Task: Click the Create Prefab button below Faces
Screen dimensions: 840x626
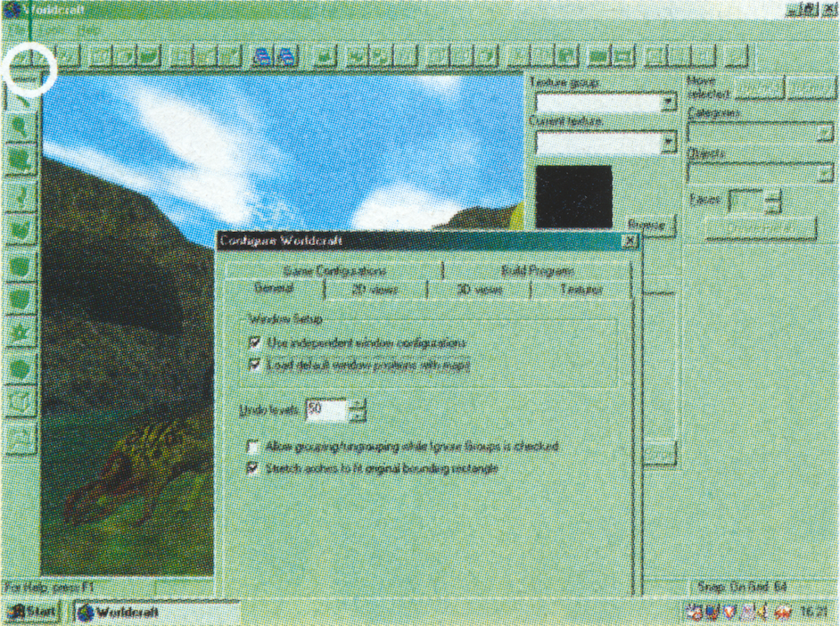Action: pos(761,228)
